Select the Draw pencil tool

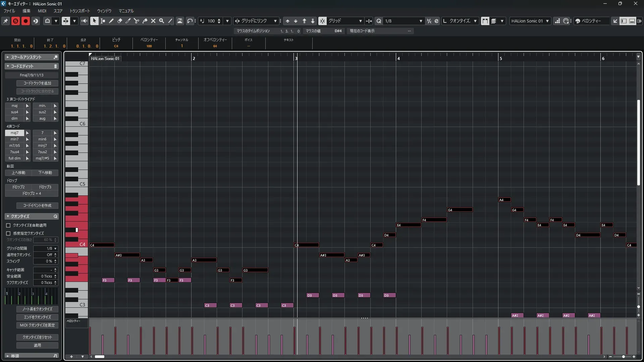point(111,21)
